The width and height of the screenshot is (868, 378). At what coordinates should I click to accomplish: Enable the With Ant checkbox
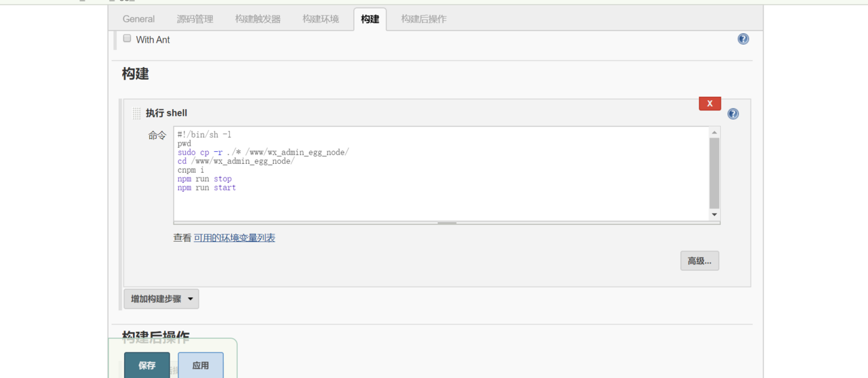point(127,39)
